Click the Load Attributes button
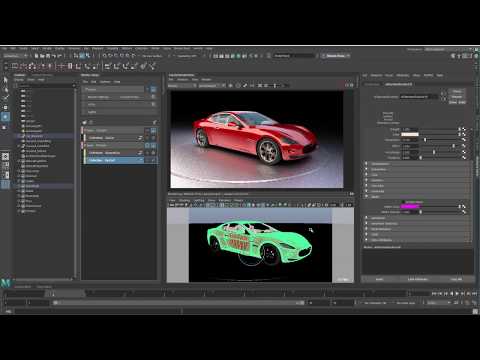The width and height of the screenshot is (480, 360). click(418, 279)
